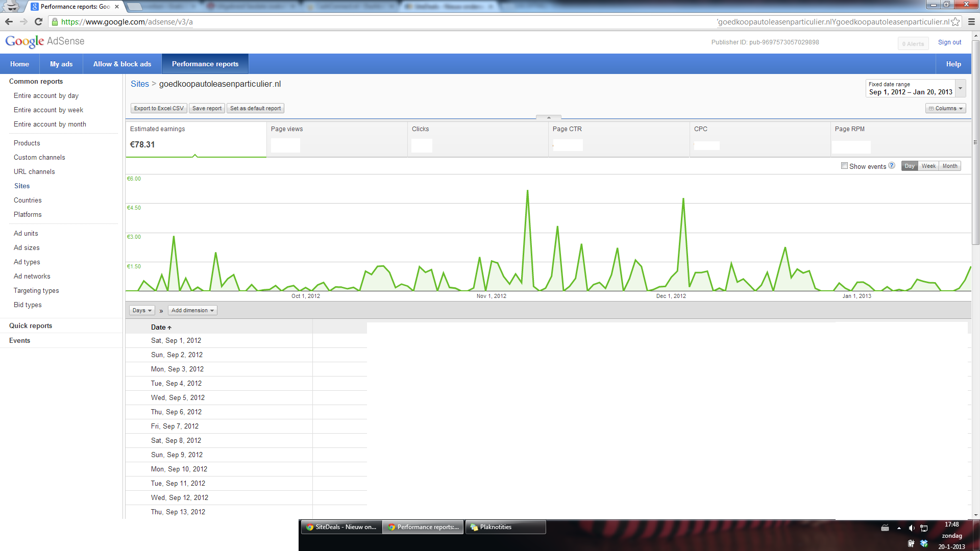980x551 pixels.
Task: Open the Platforms report
Action: click(x=28, y=214)
